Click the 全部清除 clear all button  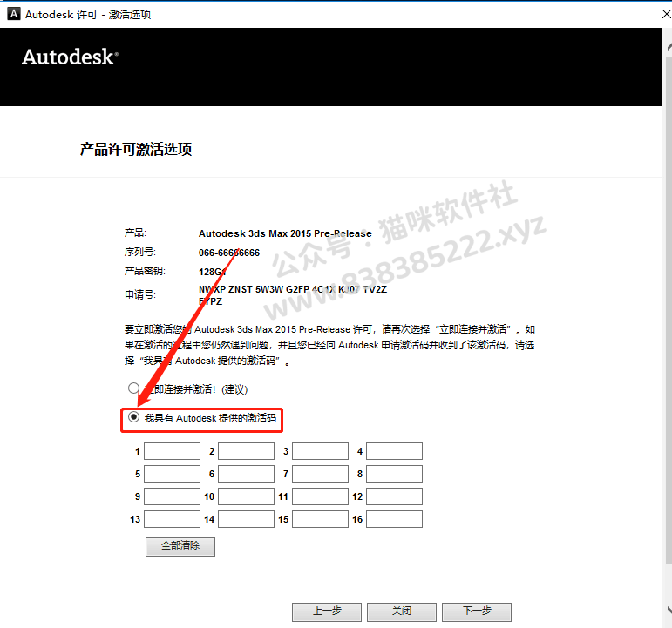tap(180, 547)
